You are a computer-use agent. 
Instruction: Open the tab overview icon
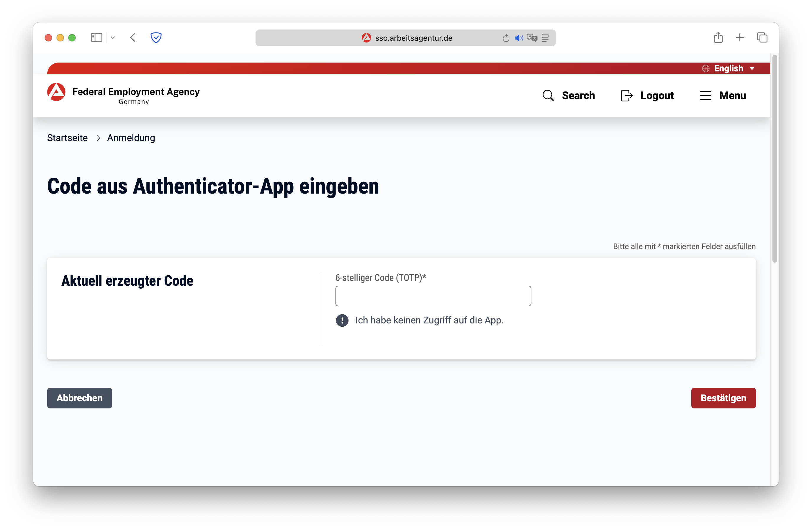click(x=762, y=37)
